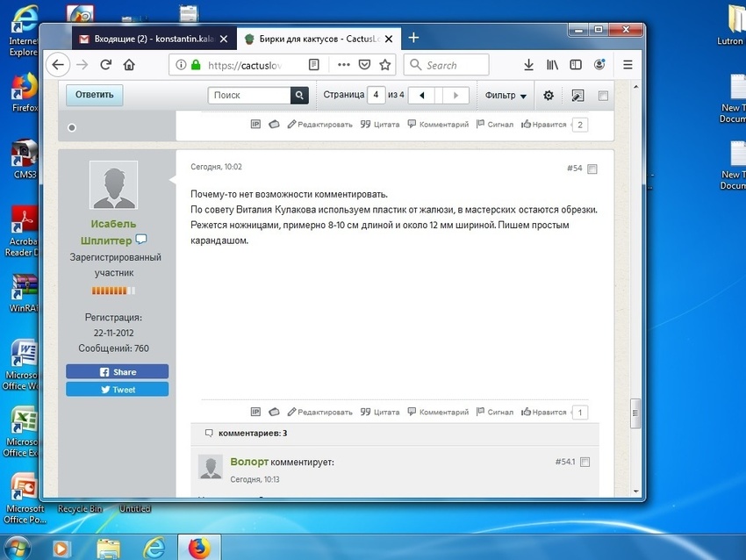Reload the page with the refresh icon
Screen dimensions: 746x560
pos(105,65)
